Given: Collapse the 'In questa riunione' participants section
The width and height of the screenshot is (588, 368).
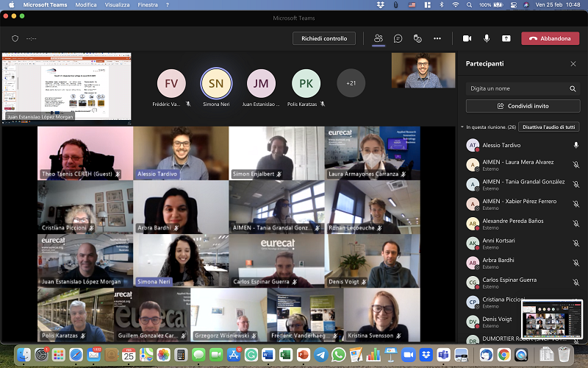Looking at the screenshot, I should pos(462,127).
